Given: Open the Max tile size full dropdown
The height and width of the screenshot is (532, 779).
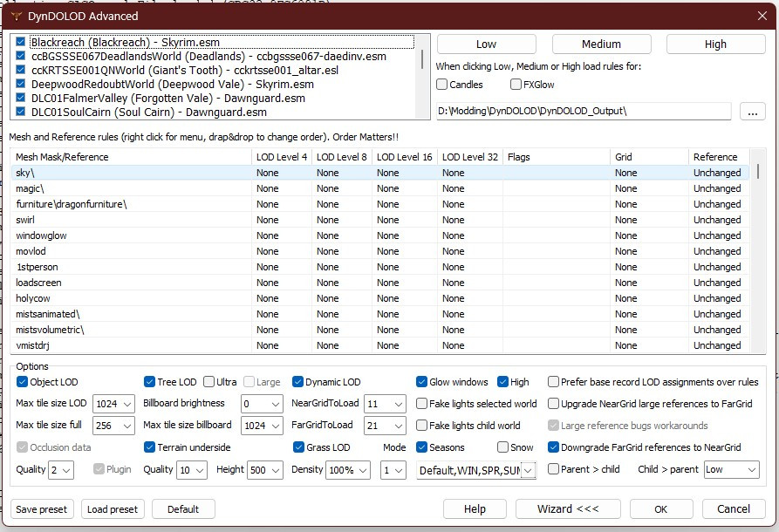Looking at the screenshot, I should (113, 426).
